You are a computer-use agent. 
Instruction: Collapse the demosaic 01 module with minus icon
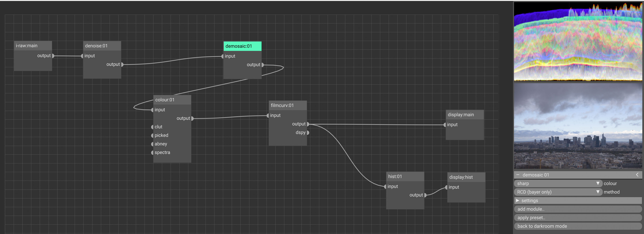(x=518, y=175)
